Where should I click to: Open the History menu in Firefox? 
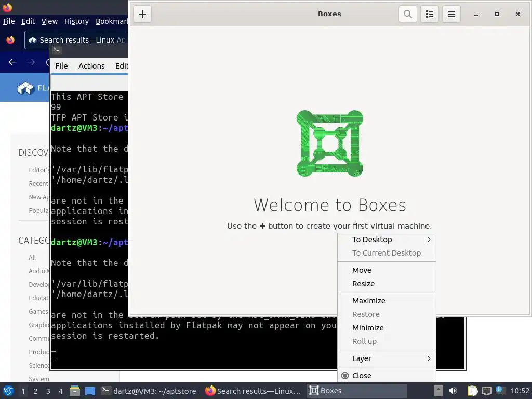76,21
